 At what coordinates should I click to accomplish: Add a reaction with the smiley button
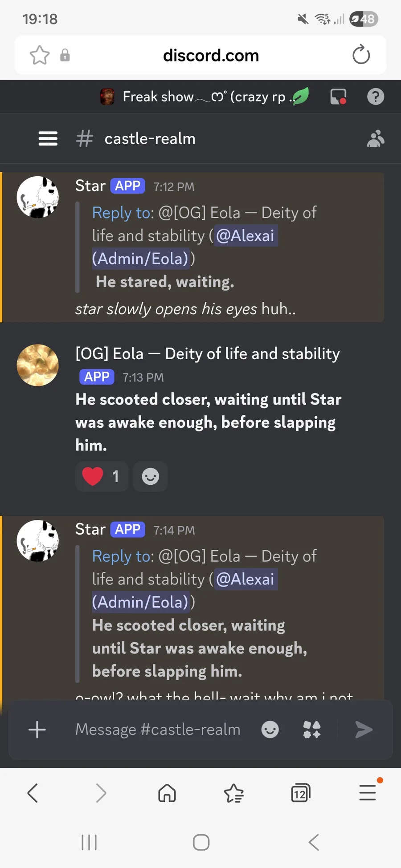click(x=150, y=476)
